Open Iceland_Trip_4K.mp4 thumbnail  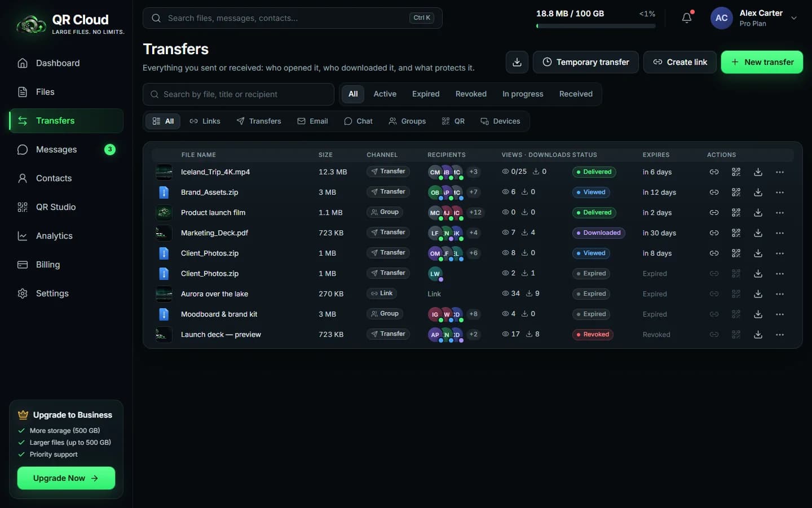tap(164, 172)
